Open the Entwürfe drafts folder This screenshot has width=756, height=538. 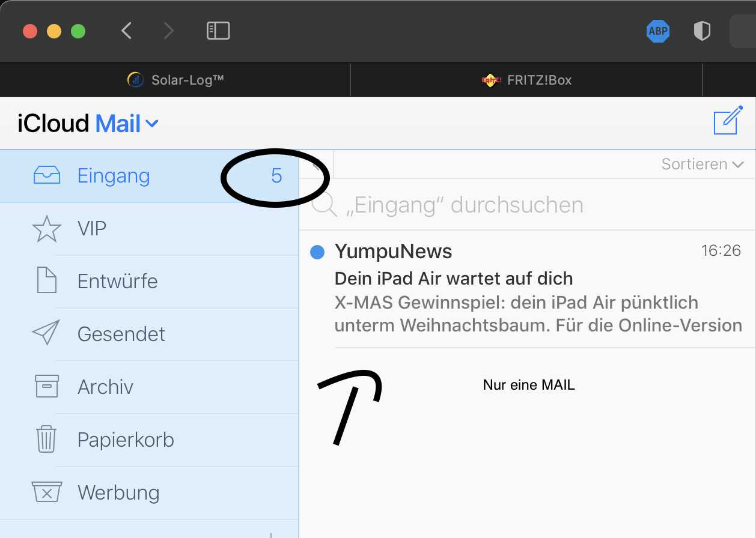(x=149, y=282)
